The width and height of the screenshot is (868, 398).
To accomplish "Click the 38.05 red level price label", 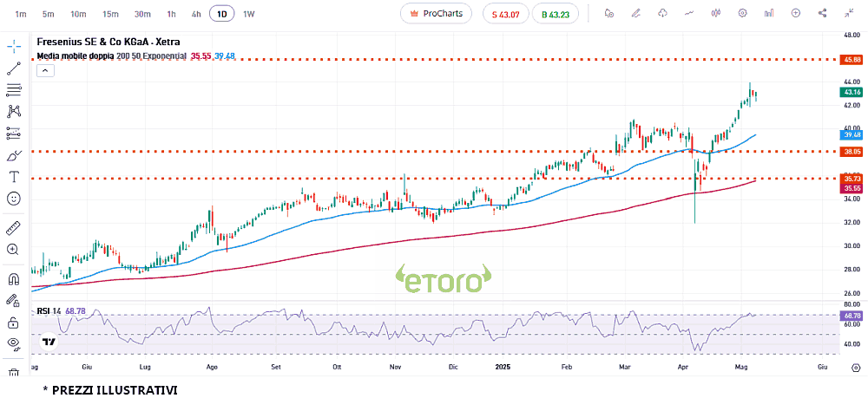I will 852,152.
